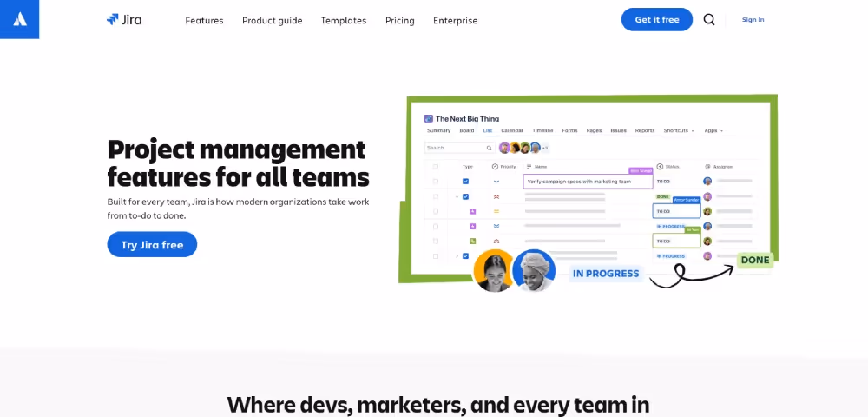This screenshot has width=868, height=417.
Task: Open the Forms tab
Action: (x=569, y=130)
